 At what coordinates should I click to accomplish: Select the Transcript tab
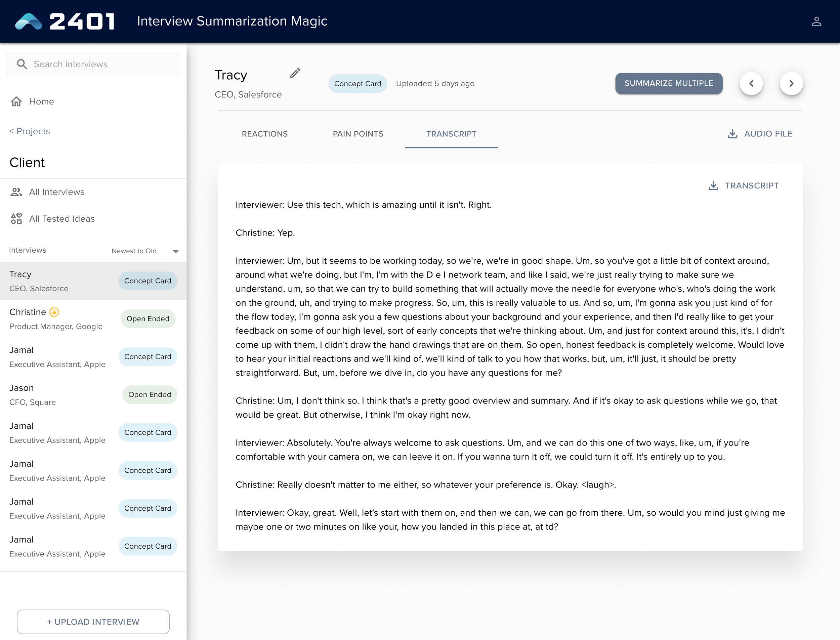pyautogui.click(x=451, y=134)
